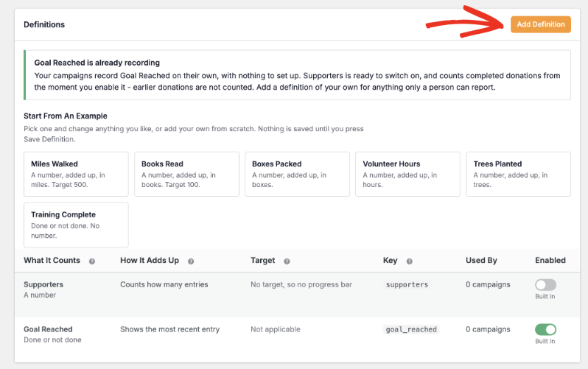Viewport: 588px width, 369px height.
Task: Click 'Shows the most recent entry' cell
Action: coord(170,329)
